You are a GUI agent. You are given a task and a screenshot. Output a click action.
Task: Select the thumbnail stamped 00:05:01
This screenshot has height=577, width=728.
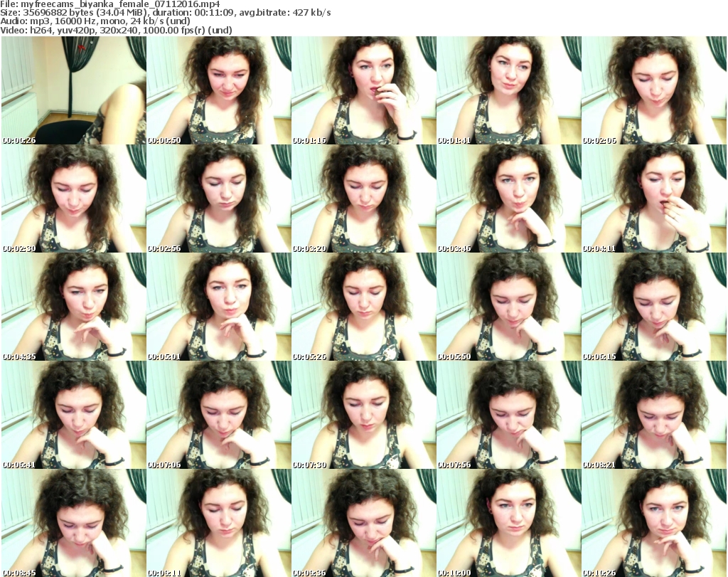tap(219, 307)
